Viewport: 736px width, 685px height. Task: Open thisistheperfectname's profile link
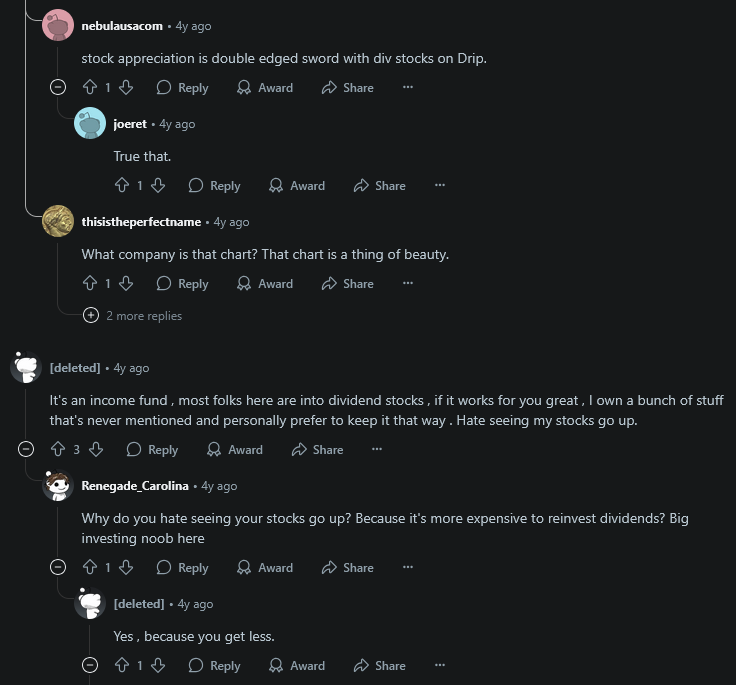pos(141,222)
